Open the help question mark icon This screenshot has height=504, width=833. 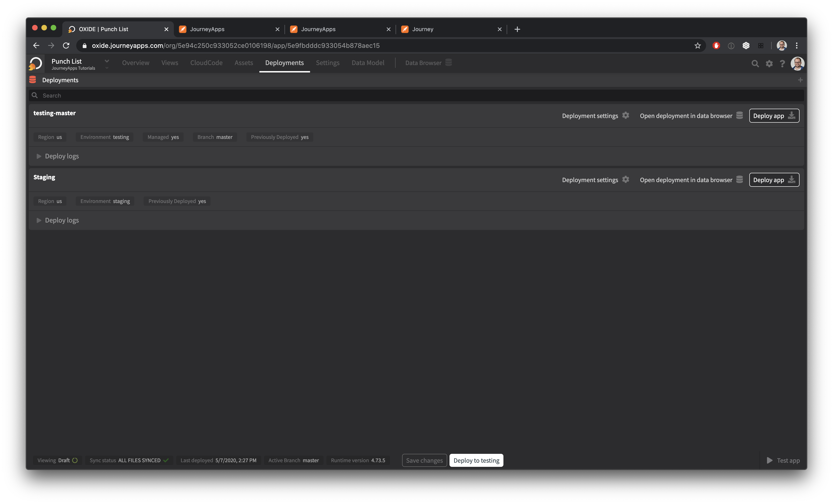tap(782, 63)
